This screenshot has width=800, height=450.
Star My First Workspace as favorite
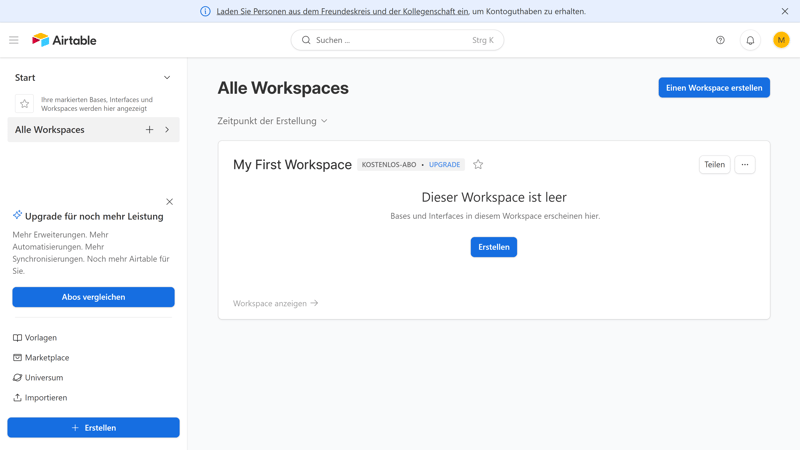478,165
